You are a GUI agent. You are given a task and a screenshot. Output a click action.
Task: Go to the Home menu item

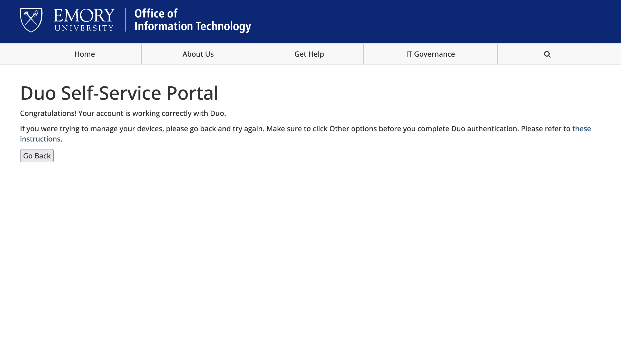point(85,54)
